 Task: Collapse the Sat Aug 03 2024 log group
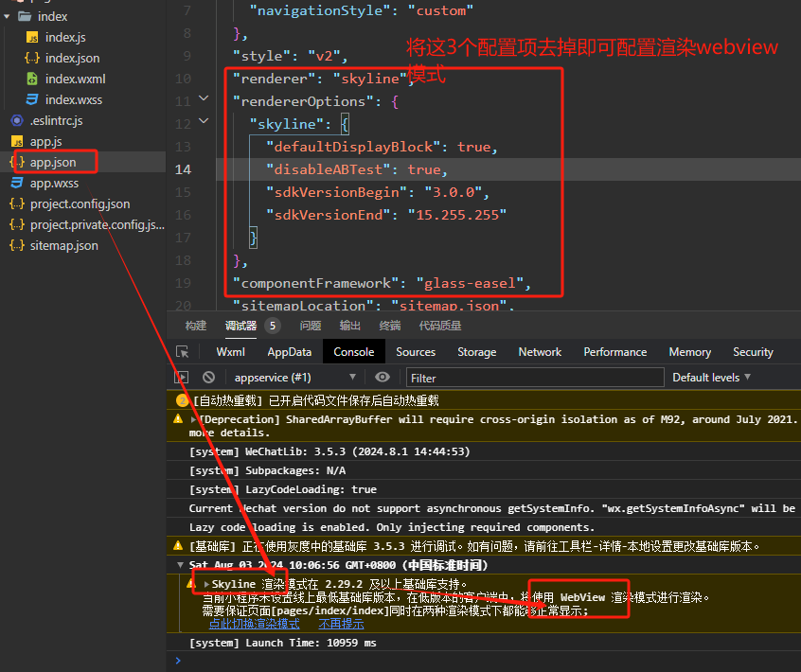point(180,565)
